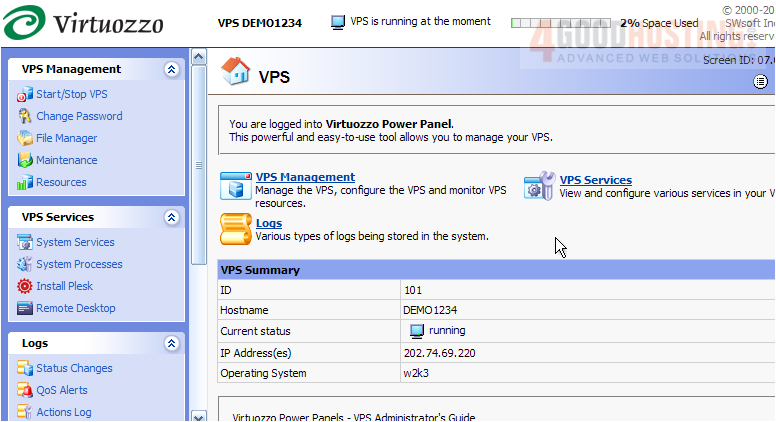Click the round options icon below Screen ID
This screenshot has height=422, width=776.
pos(760,81)
